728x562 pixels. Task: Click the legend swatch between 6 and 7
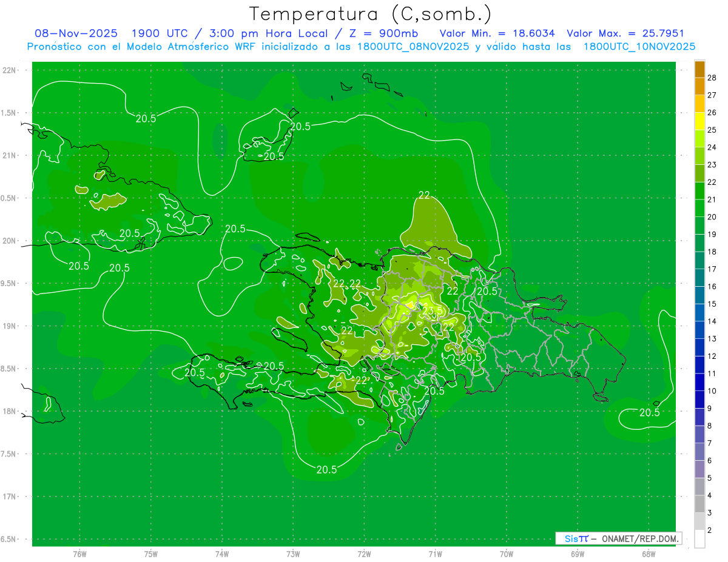pos(699,452)
